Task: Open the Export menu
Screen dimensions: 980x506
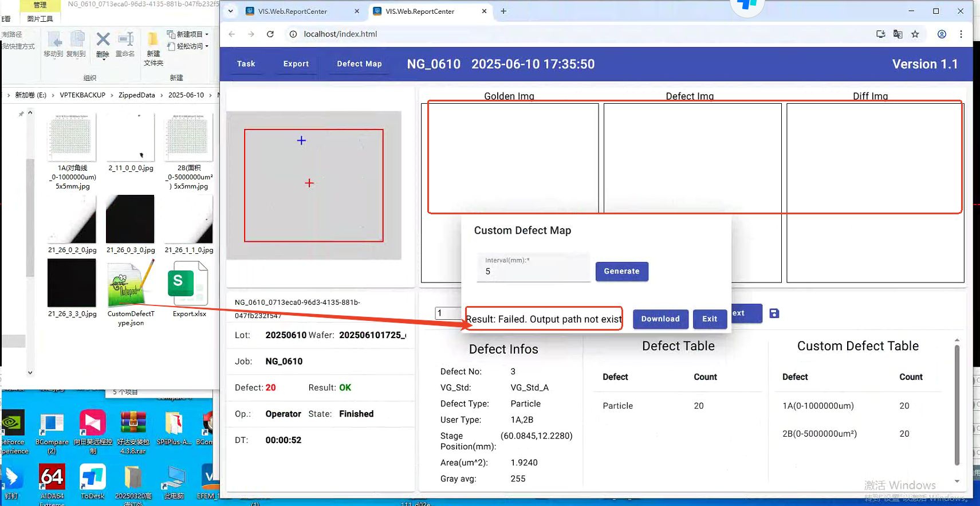Action: [x=296, y=64]
